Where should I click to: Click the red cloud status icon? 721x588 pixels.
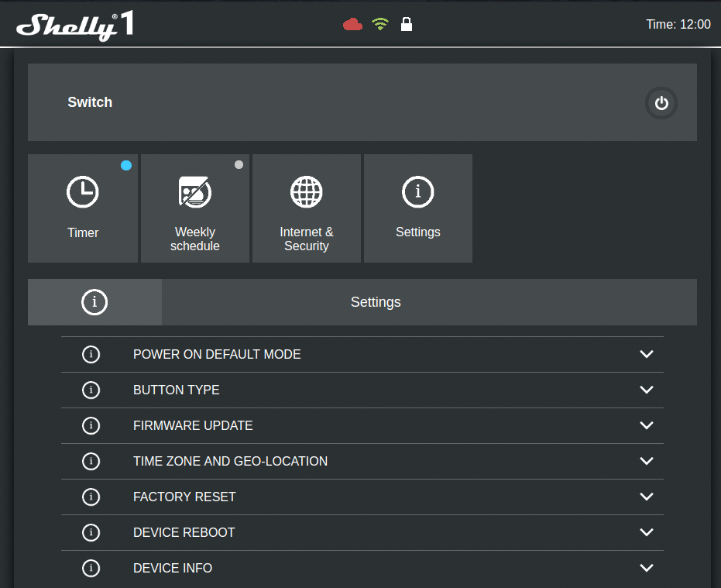coord(352,24)
